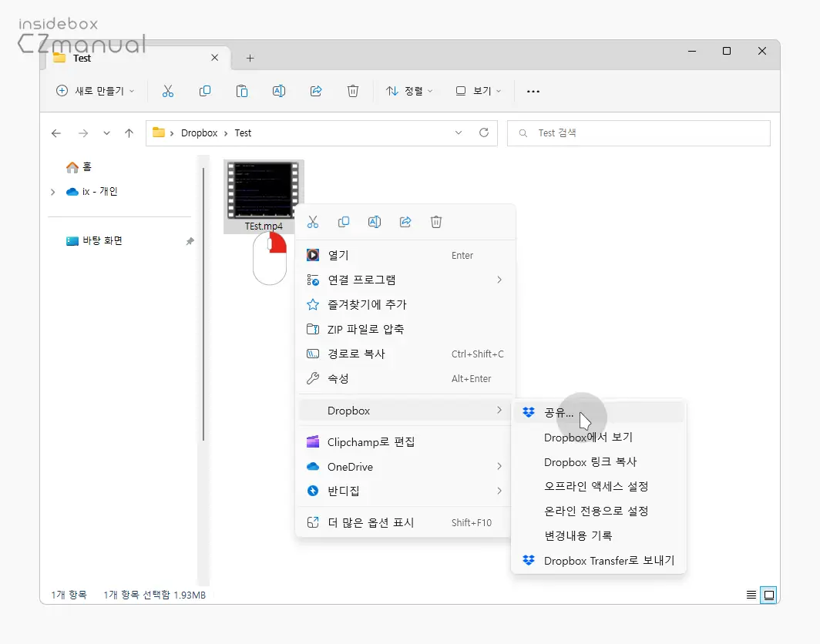Delete the file via the context menu trash icon
Screen dimensions: 820x644
[436, 222]
